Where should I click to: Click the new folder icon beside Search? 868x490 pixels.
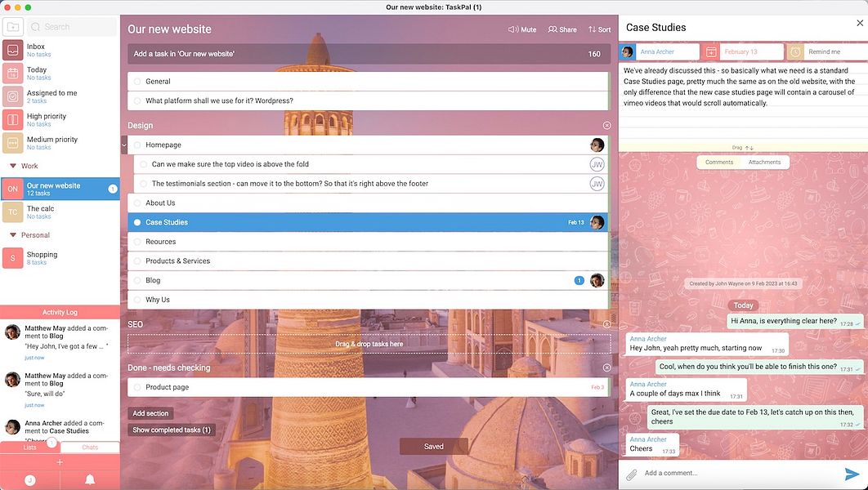tap(13, 27)
